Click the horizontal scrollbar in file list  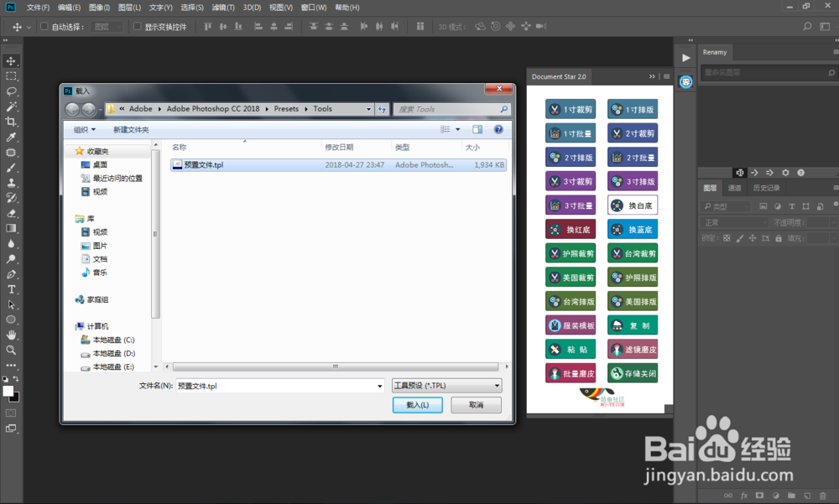coord(336,366)
